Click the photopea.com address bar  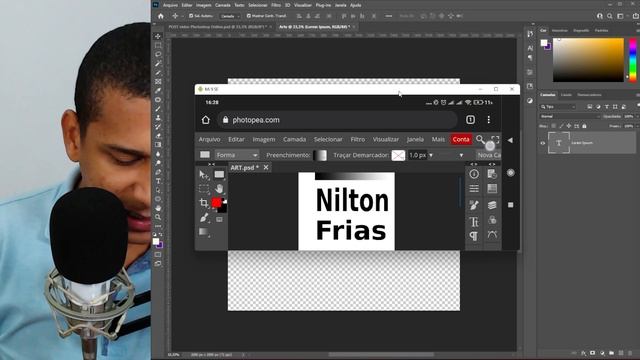coord(337,120)
